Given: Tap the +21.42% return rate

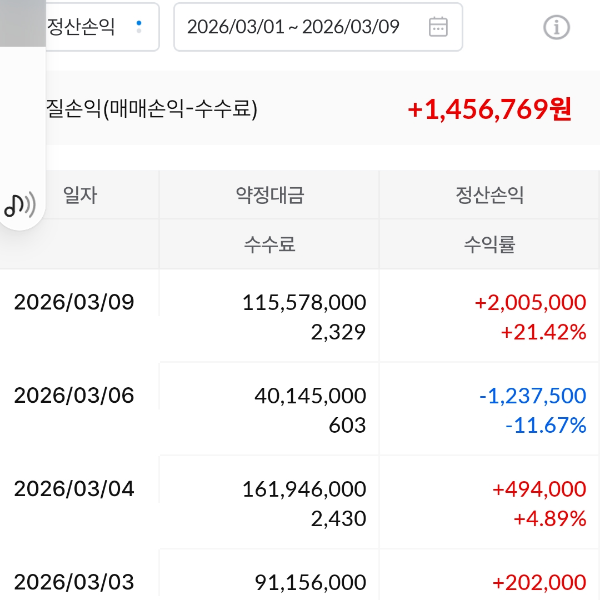Looking at the screenshot, I should [x=543, y=332].
